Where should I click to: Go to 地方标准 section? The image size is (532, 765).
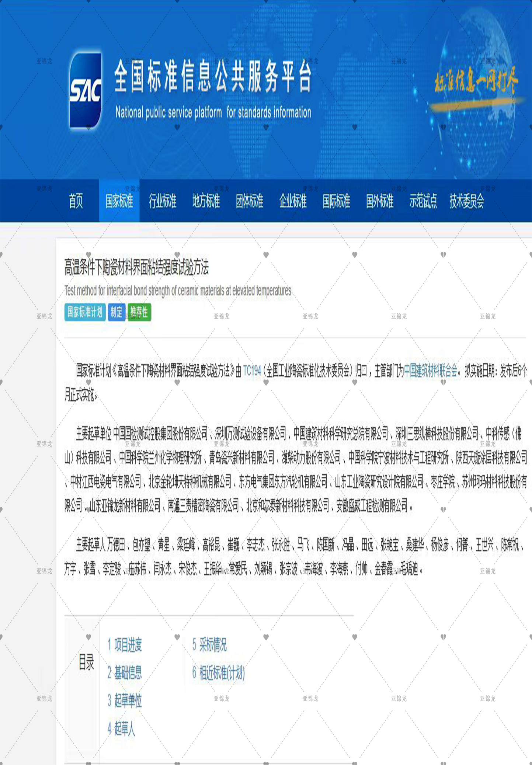[x=206, y=201]
